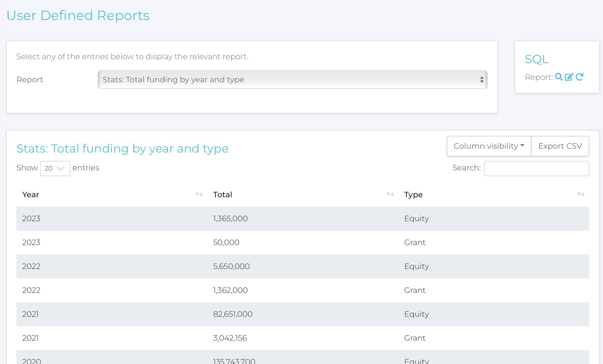The image size is (603, 364).
Task: Sort table by Total column arrows
Action: pyautogui.click(x=390, y=194)
